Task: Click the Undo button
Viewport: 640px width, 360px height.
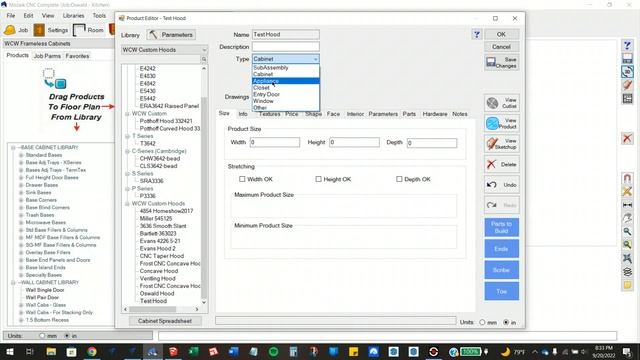Action: (501, 184)
